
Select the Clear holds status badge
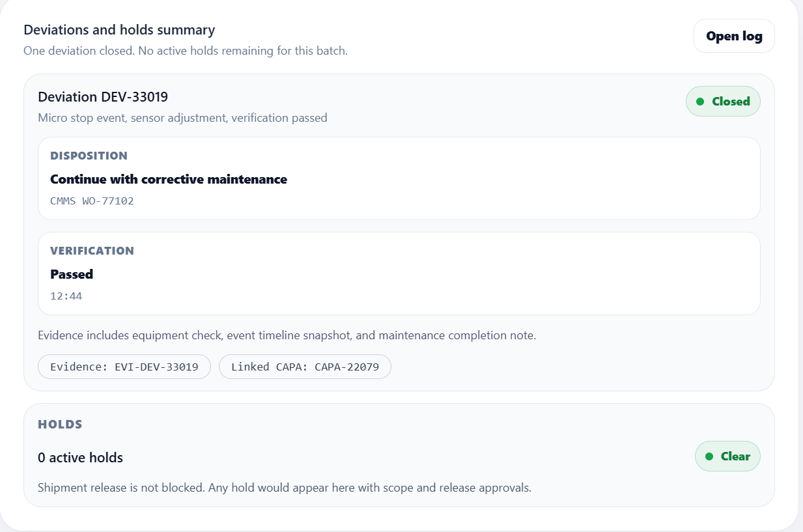click(x=727, y=456)
